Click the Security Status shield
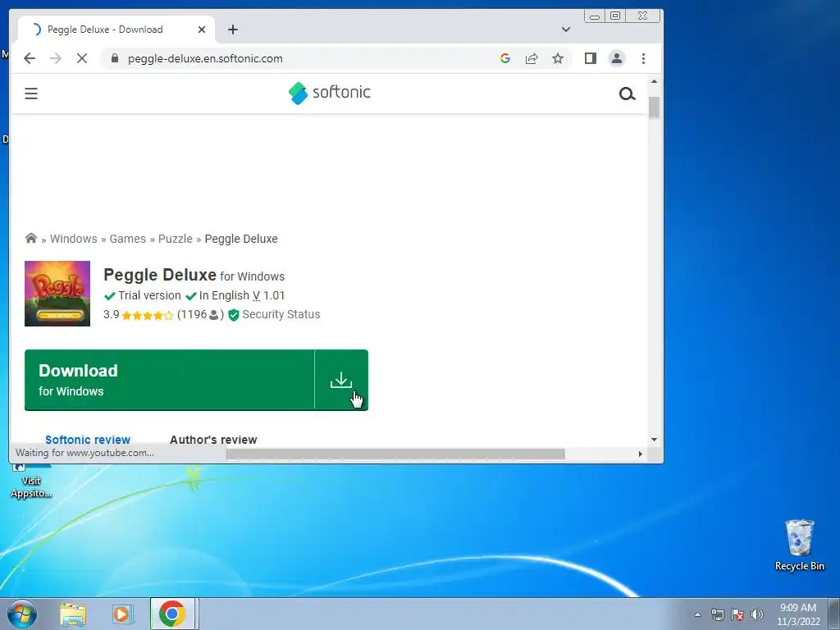Screen dimensions: 840x630 click(234, 315)
